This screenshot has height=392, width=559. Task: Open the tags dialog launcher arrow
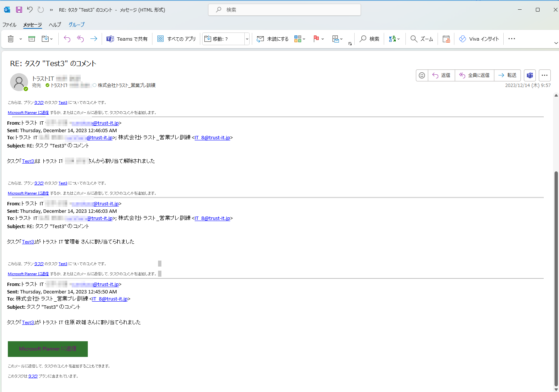coord(350,44)
